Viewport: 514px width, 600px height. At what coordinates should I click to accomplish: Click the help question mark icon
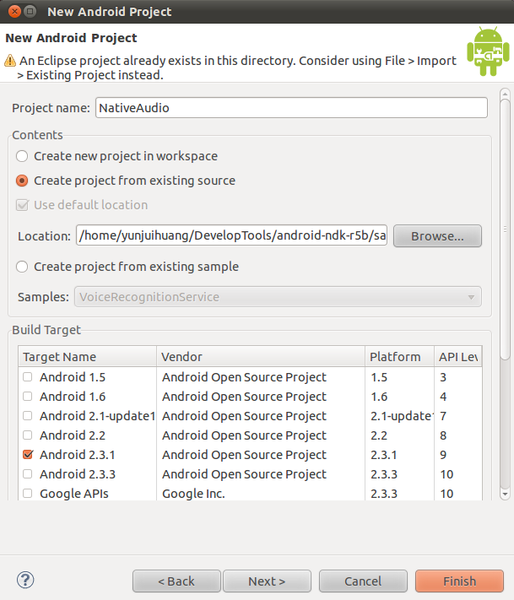click(x=25, y=580)
